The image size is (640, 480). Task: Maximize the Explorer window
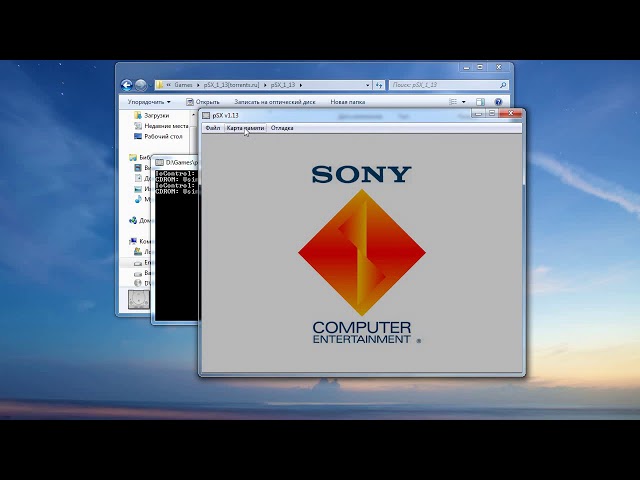coord(480,67)
